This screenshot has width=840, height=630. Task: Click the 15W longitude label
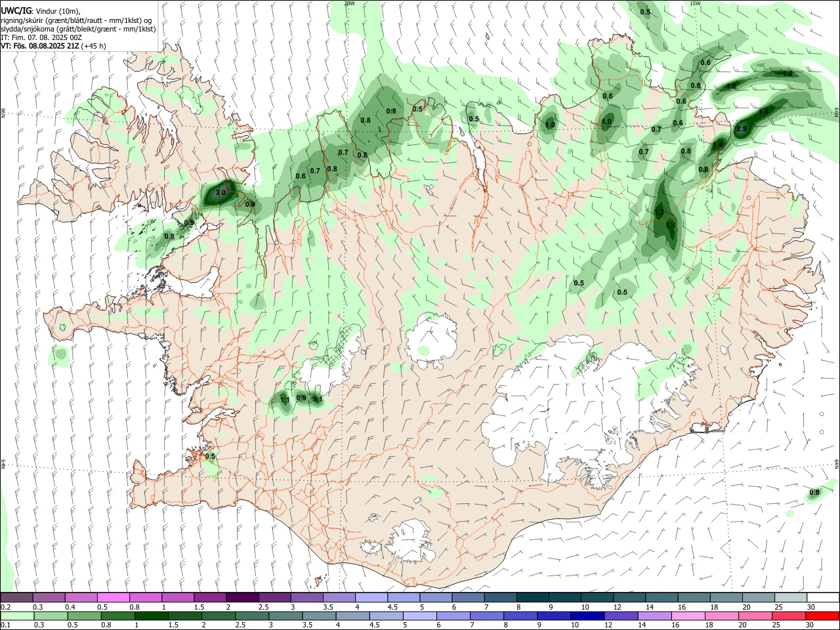pyautogui.click(x=695, y=3)
